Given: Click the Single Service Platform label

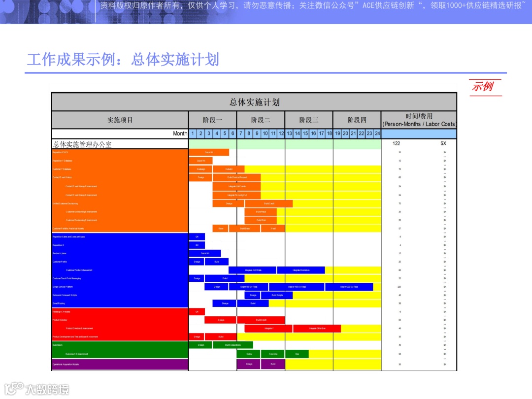Looking at the screenshot, I should coord(63,287).
